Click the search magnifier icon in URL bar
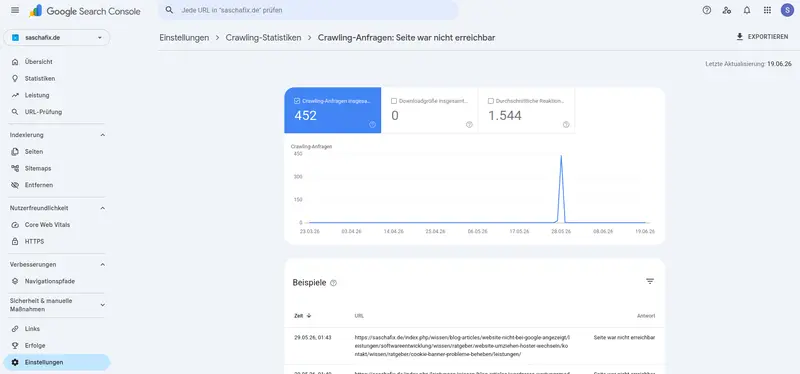Image resolution: width=800 pixels, height=374 pixels. (x=170, y=10)
